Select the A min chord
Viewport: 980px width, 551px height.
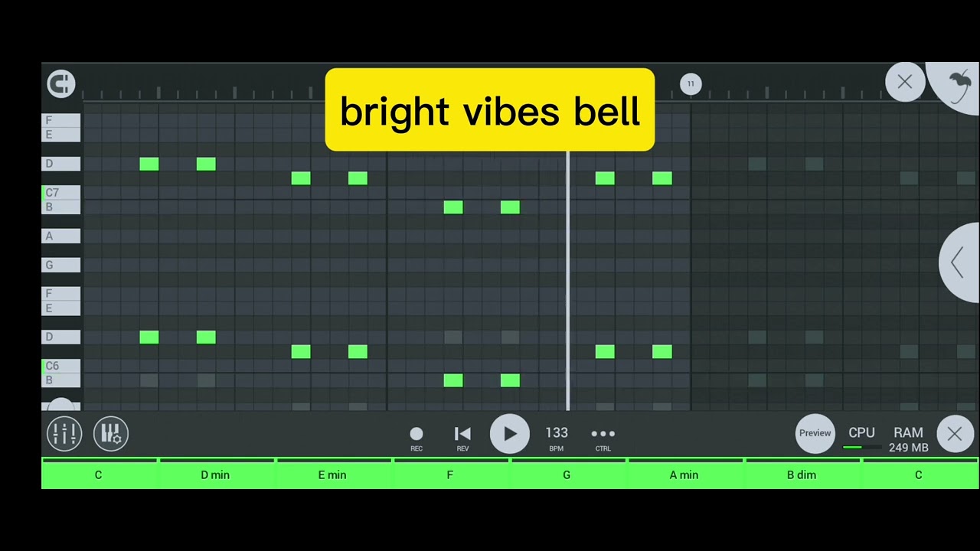pyautogui.click(x=684, y=474)
